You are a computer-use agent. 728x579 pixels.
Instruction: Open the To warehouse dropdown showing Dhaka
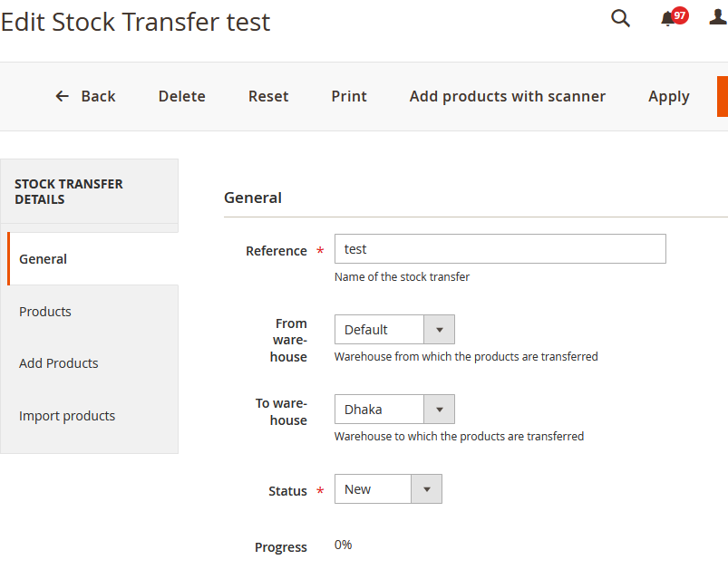[x=440, y=409]
